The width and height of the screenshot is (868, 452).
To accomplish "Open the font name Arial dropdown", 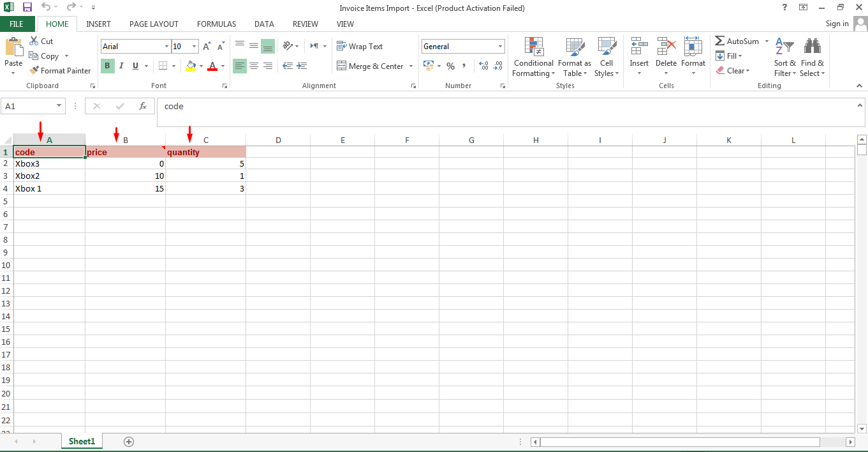I will click(166, 47).
